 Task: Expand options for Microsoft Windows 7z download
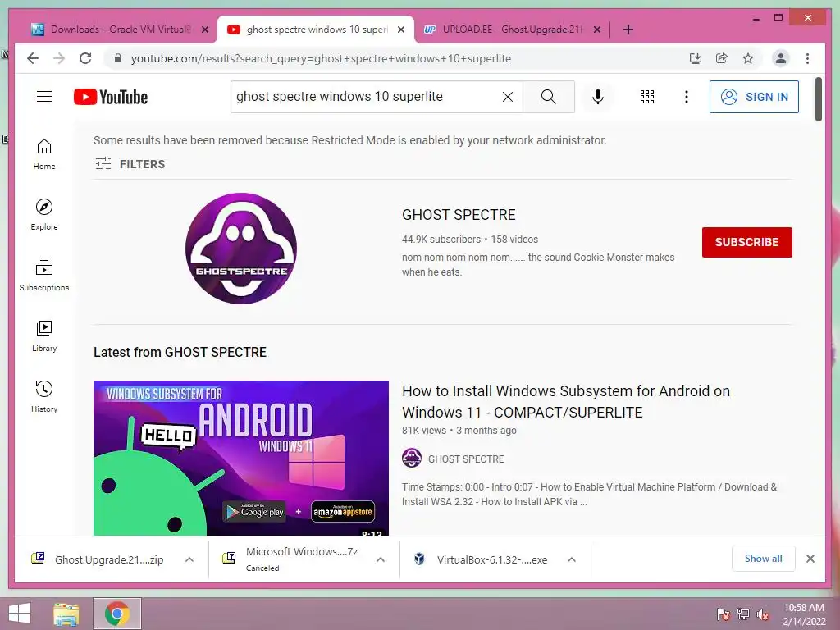click(x=381, y=559)
